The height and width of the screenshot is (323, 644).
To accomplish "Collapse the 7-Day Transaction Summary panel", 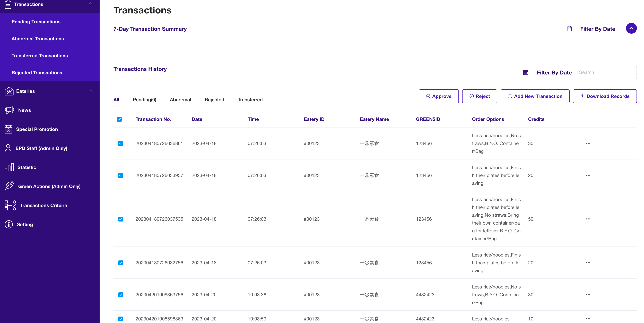I will pos(631,29).
